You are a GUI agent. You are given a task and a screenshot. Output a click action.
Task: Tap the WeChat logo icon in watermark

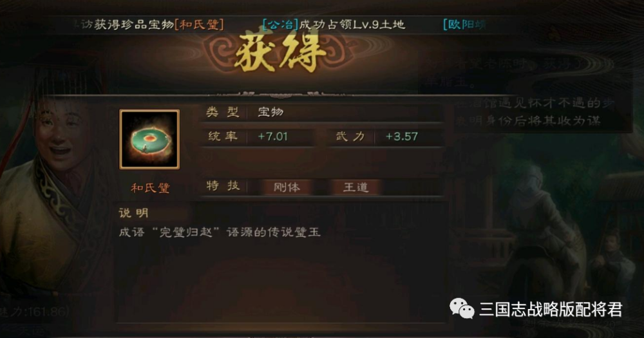(462, 308)
